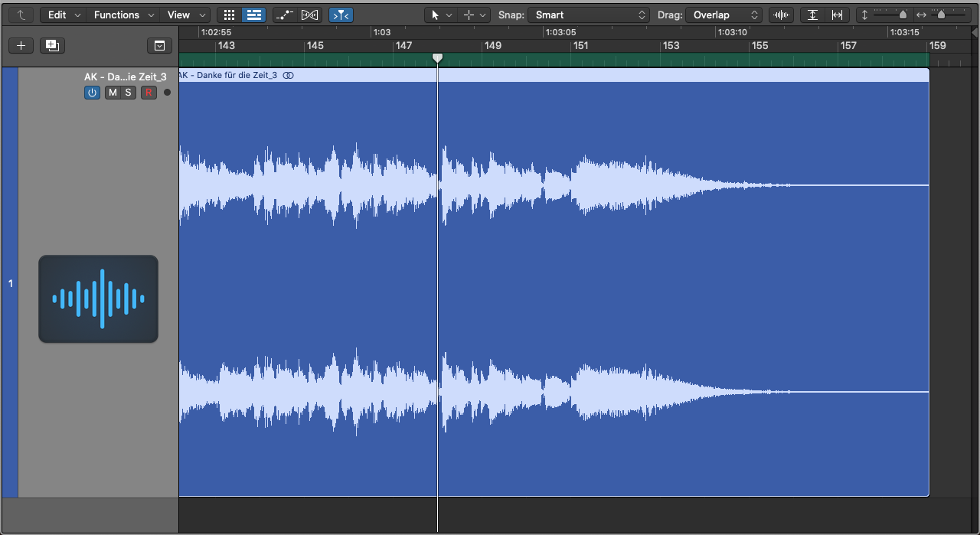Toggle the track power button
The height and width of the screenshot is (535, 980).
92,93
